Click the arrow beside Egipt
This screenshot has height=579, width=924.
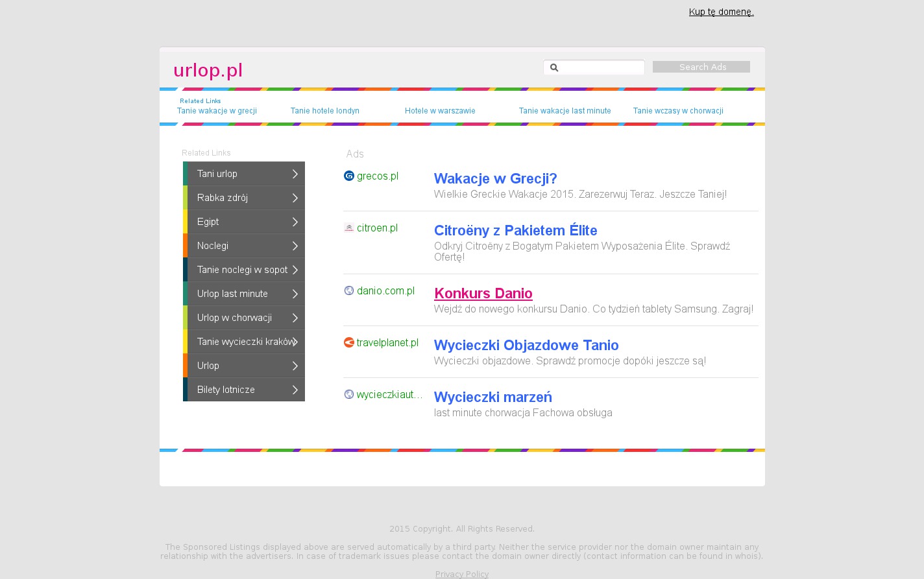[295, 222]
